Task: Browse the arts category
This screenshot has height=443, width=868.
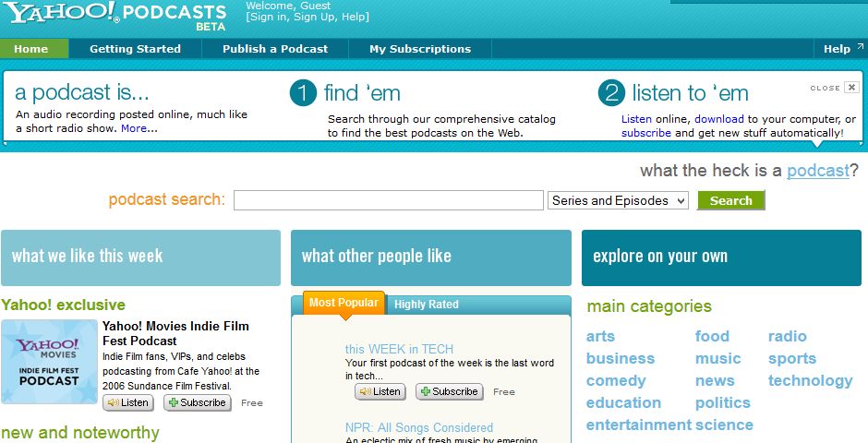Action: pyautogui.click(x=600, y=336)
